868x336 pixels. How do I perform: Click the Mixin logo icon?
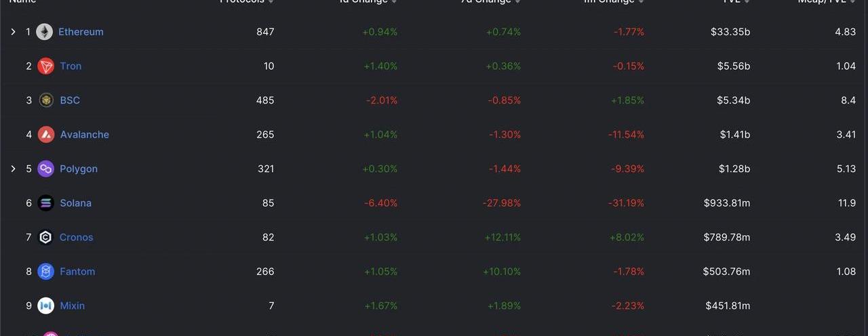point(45,306)
